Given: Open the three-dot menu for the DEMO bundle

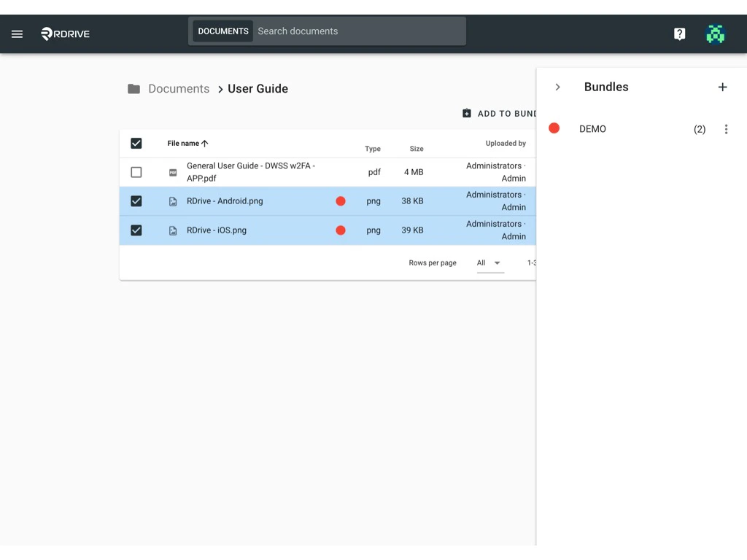Looking at the screenshot, I should pos(726,129).
